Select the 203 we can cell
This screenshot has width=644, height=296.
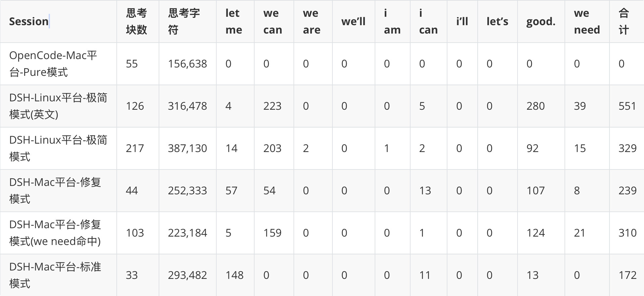coord(272,148)
